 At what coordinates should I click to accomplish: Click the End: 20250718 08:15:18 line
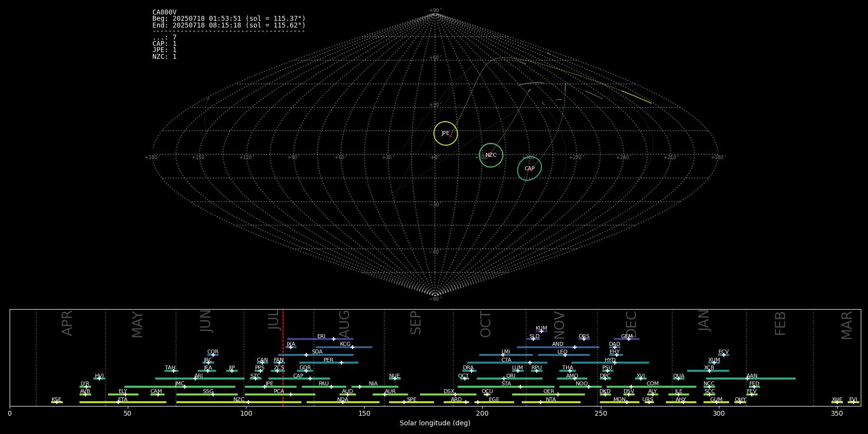pyautogui.click(x=229, y=25)
